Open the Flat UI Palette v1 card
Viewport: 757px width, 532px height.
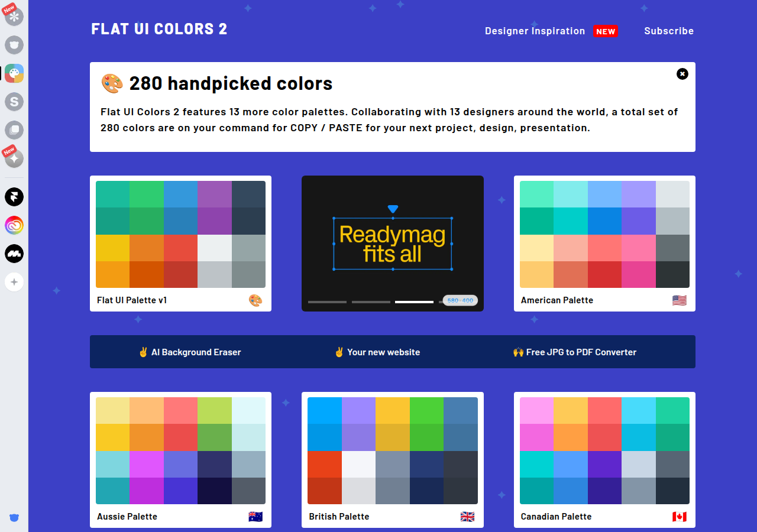[x=180, y=244]
